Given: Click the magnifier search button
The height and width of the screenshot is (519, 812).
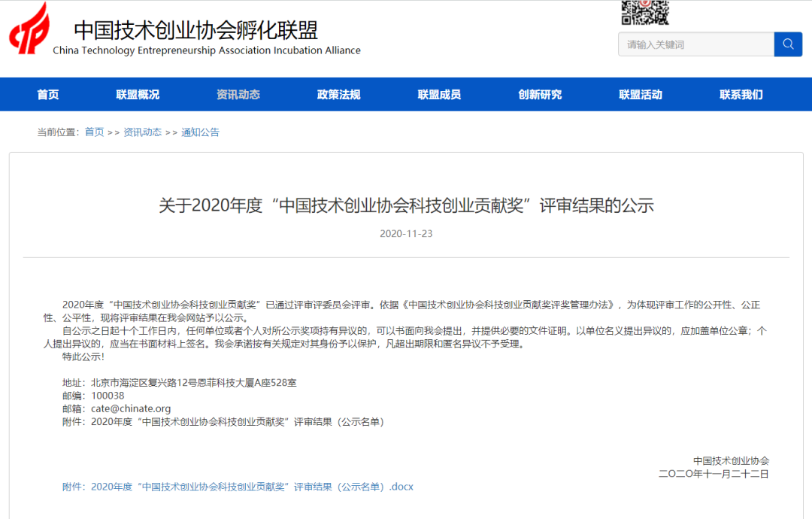Looking at the screenshot, I should click(788, 44).
